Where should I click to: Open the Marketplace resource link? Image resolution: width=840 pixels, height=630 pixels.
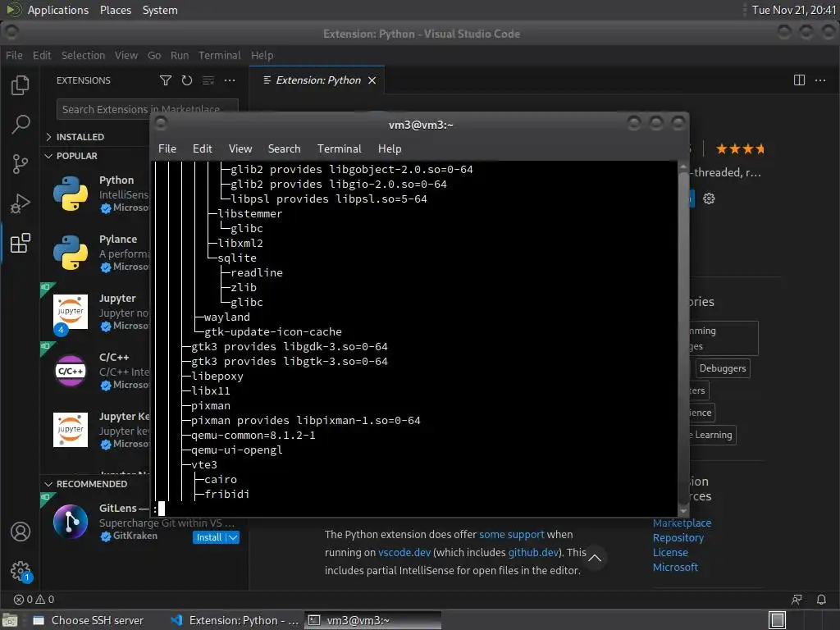pyautogui.click(x=682, y=523)
